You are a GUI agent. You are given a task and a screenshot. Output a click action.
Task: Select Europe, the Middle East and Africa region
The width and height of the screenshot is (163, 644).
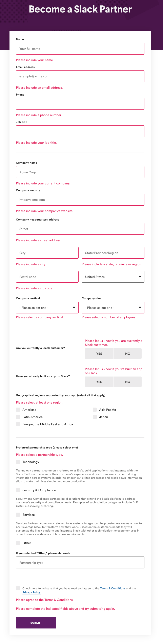[18, 424]
